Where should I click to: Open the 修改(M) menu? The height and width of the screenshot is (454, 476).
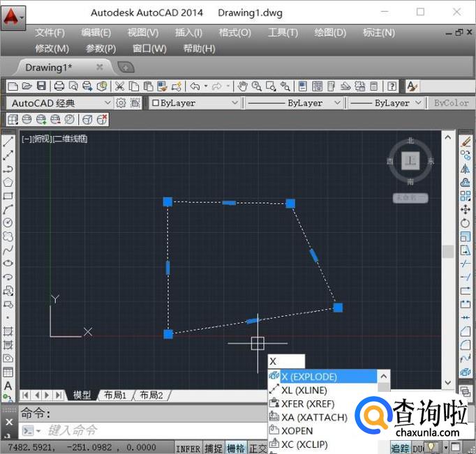(52, 49)
